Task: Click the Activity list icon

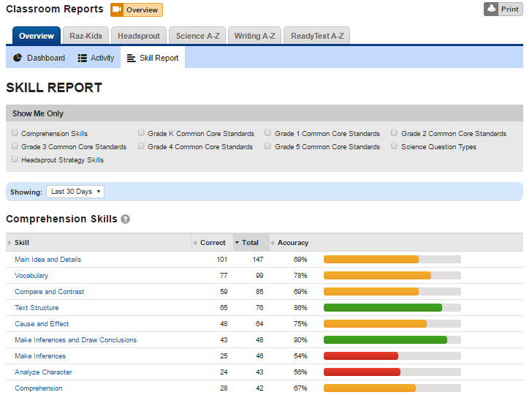Action: [x=82, y=58]
